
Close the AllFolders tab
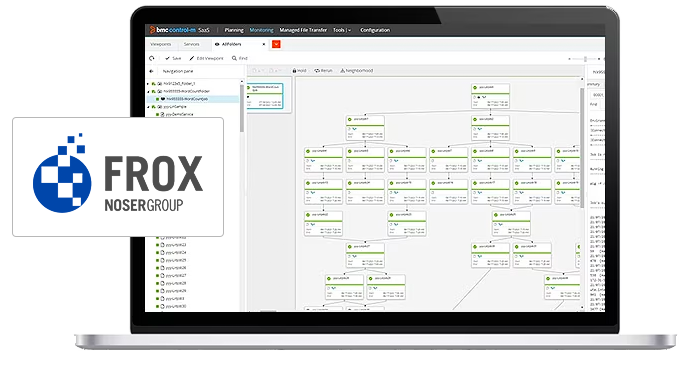264,44
